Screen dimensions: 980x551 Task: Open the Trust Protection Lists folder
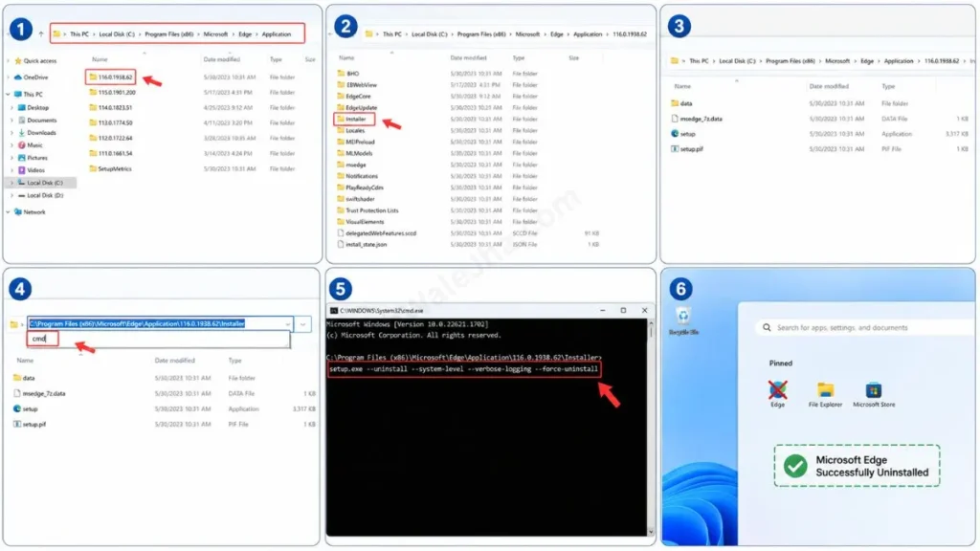pyautogui.click(x=367, y=210)
